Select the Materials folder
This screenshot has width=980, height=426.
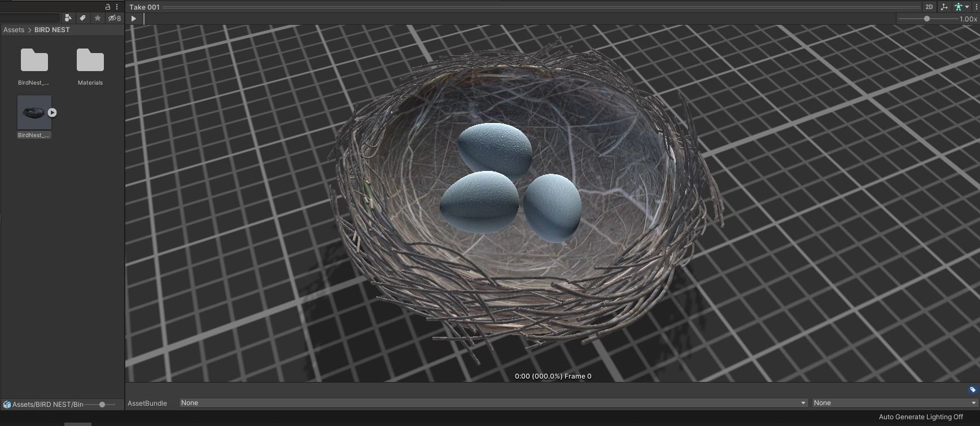click(x=90, y=60)
